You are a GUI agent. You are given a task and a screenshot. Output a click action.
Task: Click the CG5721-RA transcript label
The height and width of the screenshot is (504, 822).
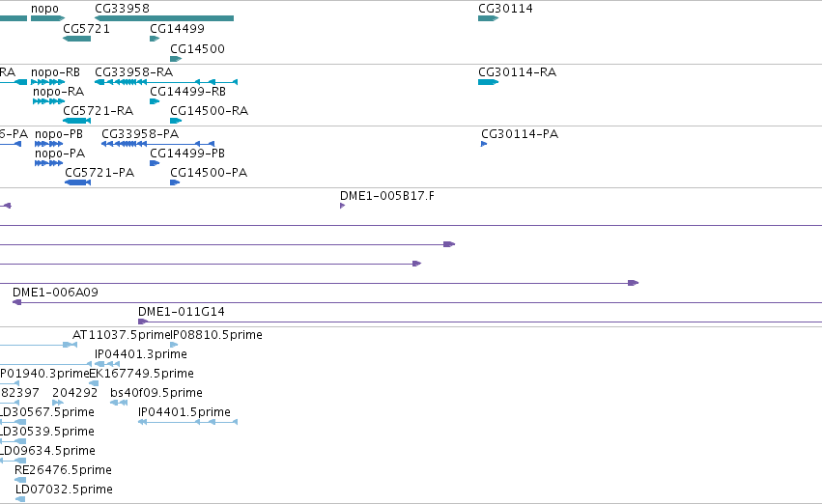coord(98,110)
